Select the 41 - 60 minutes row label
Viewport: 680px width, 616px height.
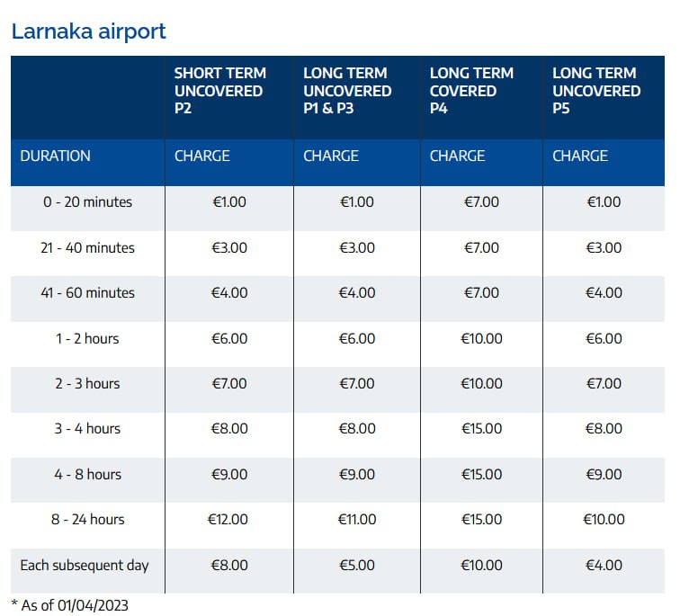click(x=87, y=293)
